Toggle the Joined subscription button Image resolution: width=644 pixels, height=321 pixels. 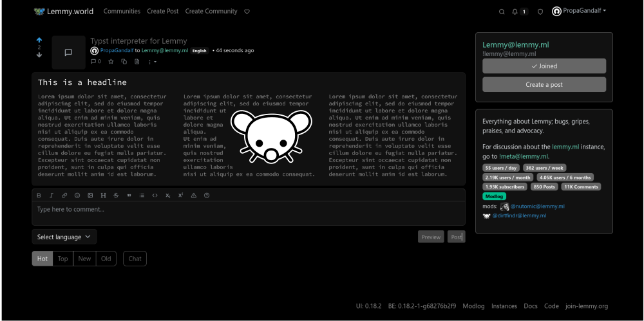544,66
